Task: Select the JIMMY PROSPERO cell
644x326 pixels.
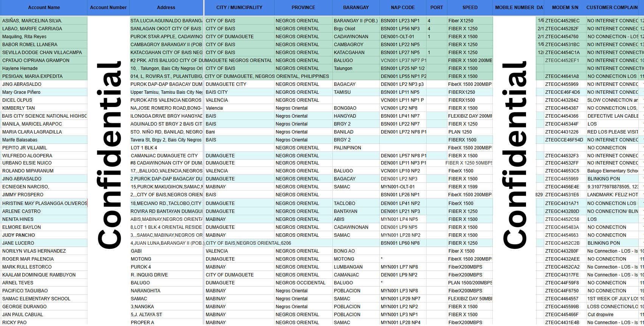Action: tap(44, 195)
